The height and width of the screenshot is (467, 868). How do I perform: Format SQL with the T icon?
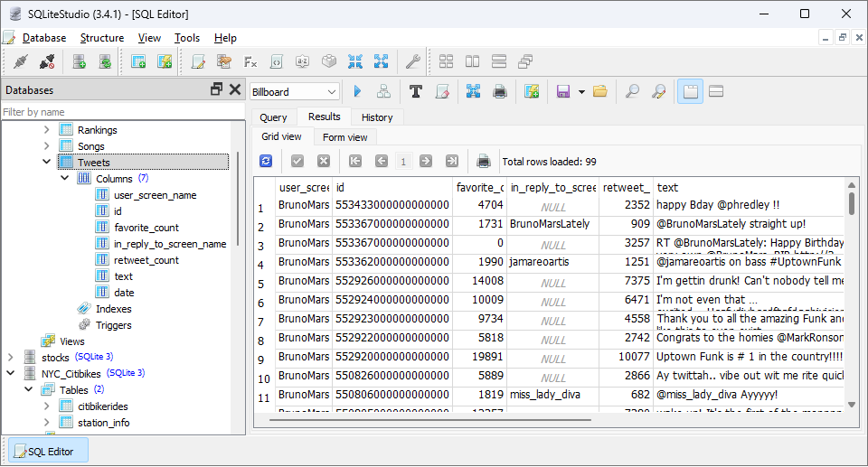pyautogui.click(x=416, y=91)
